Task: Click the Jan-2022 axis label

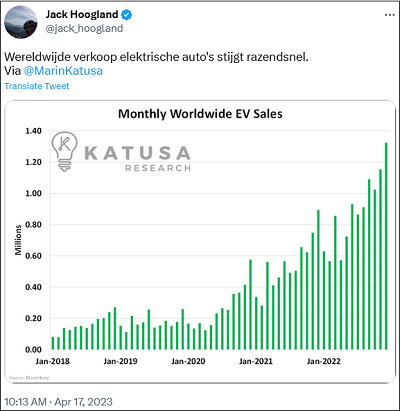Action: (324, 361)
